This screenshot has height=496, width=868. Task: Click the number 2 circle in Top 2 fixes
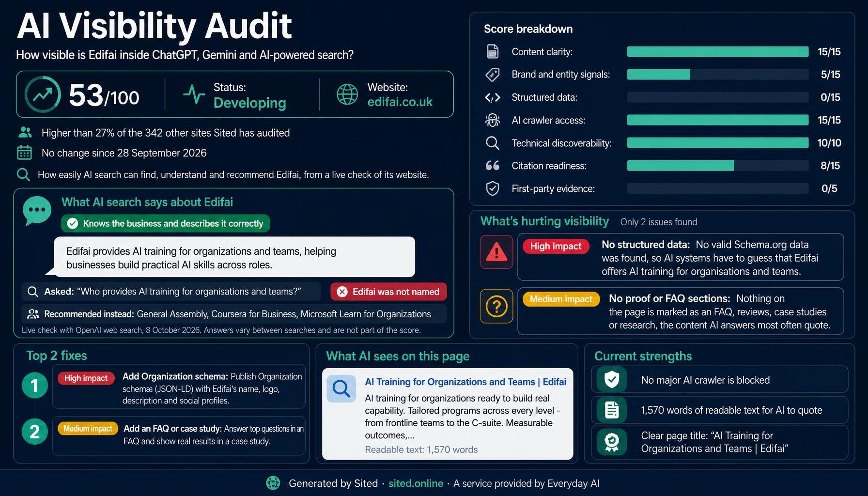click(x=34, y=432)
